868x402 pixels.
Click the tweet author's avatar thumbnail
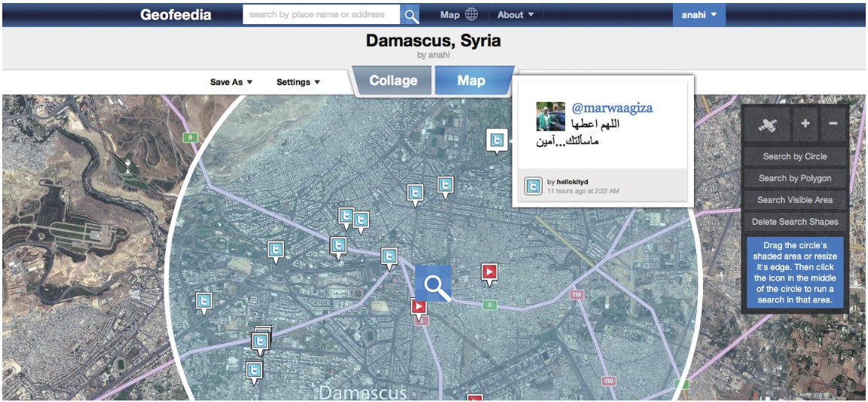point(551,116)
